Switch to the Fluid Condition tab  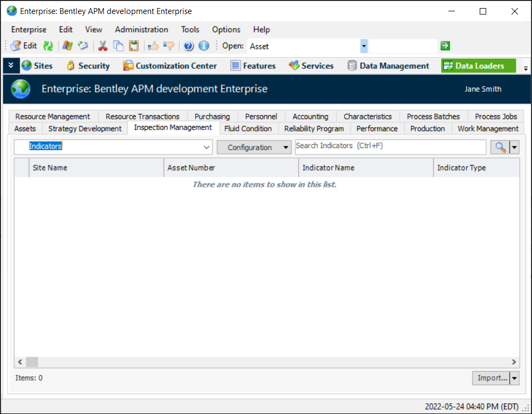click(x=248, y=129)
